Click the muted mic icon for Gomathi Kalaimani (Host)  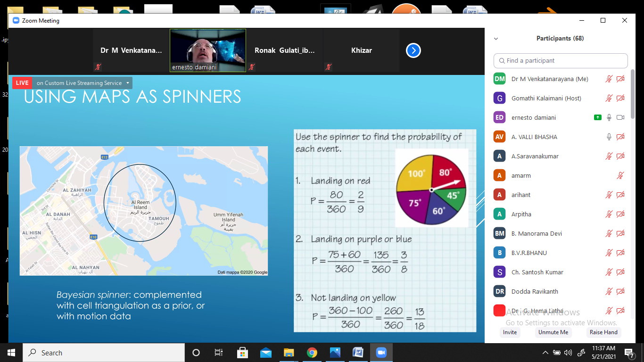(609, 99)
